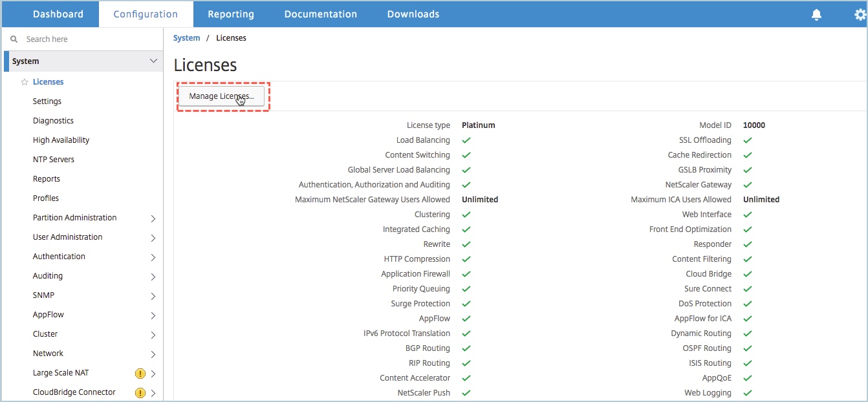Expand Large Scale NAT submenu arrow
868x402 pixels.
[153, 374]
